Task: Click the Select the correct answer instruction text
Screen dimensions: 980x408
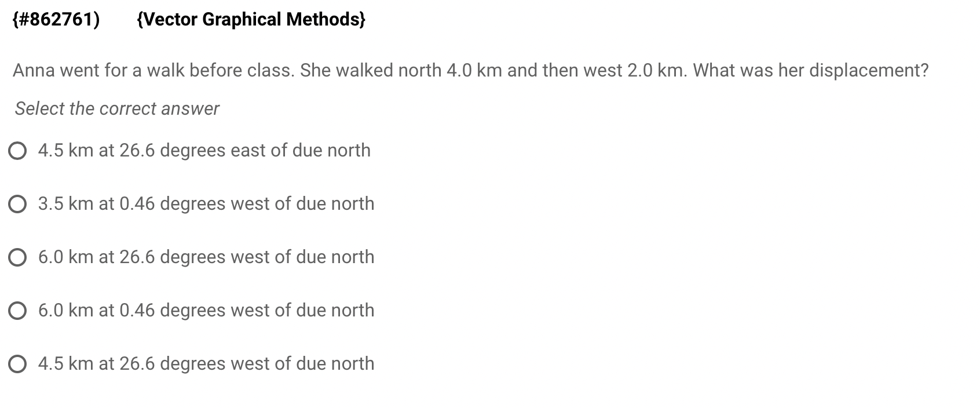Action: click(116, 108)
